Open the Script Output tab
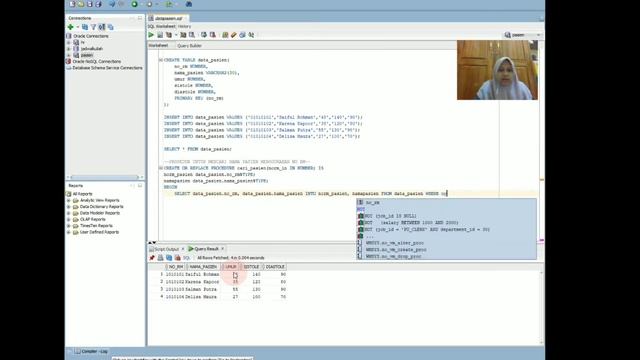The image size is (640, 360). click(x=164, y=249)
